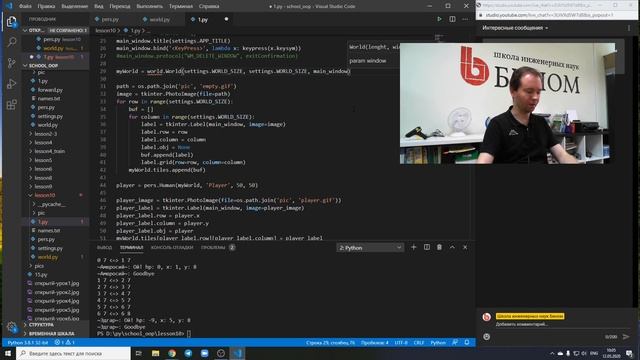Click the Windows taskbar search box

[73, 353]
